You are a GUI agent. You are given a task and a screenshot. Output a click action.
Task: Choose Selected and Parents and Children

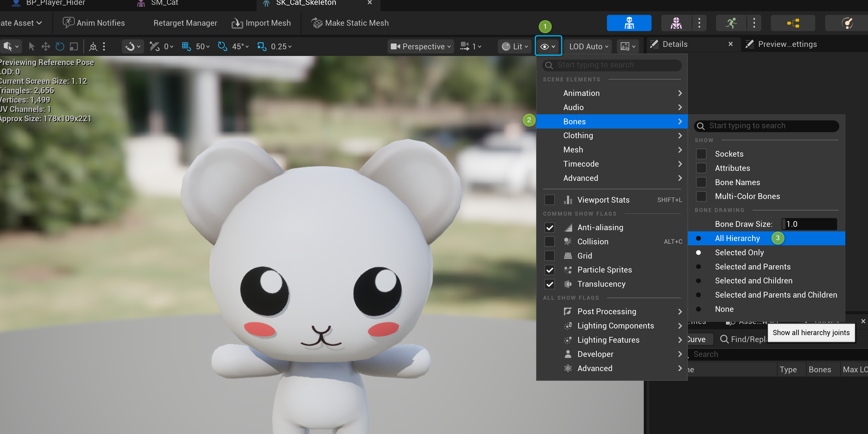point(766,295)
